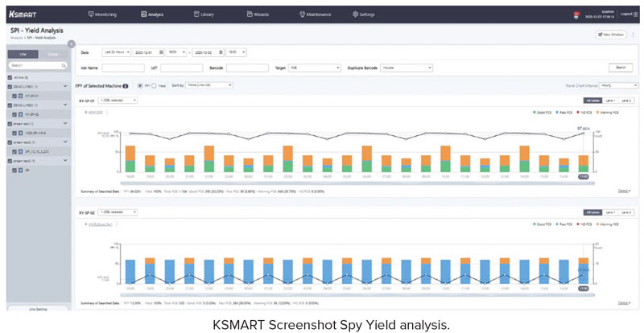Open the Wizards menu

tap(258, 14)
